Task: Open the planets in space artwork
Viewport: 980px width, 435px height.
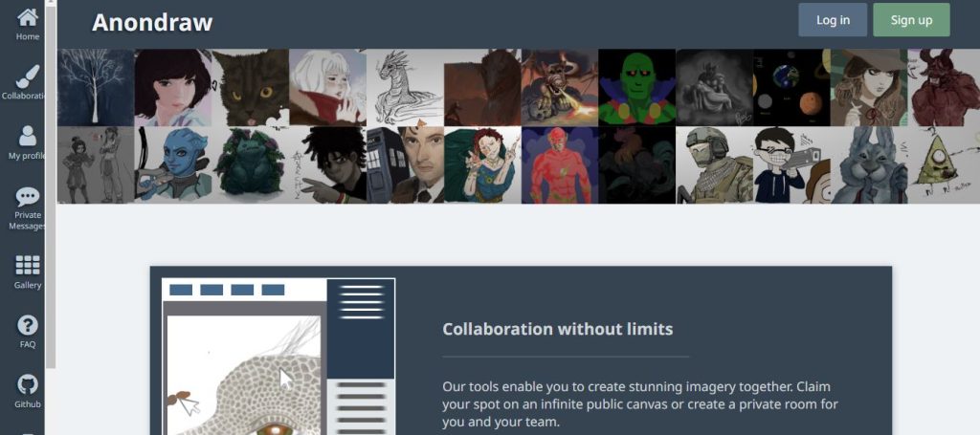Action: 791,87
